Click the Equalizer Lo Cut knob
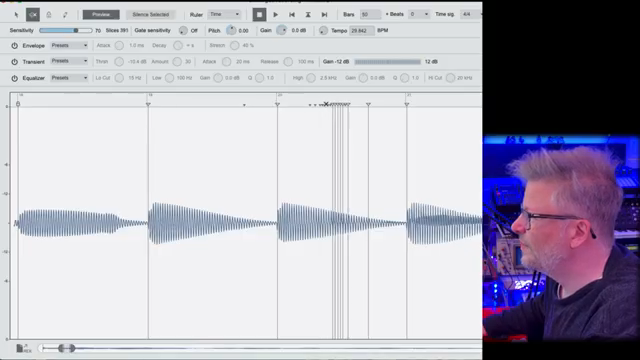This screenshot has height=360, width=640. pos(119,78)
